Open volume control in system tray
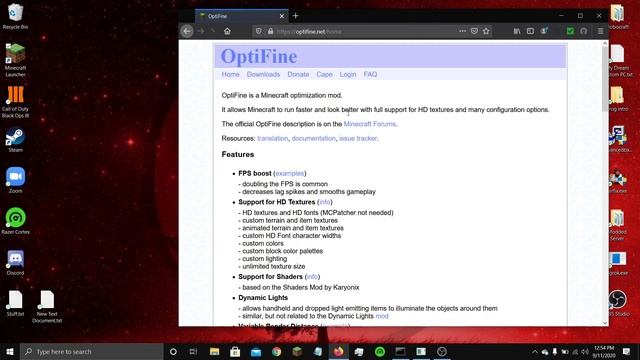The width and height of the screenshot is (640, 360). pos(585,351)
